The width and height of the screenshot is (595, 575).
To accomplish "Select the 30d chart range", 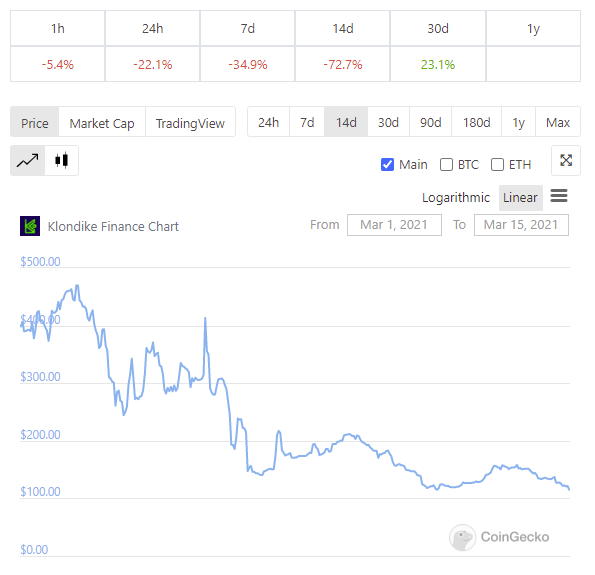I will tap(389, 122).
